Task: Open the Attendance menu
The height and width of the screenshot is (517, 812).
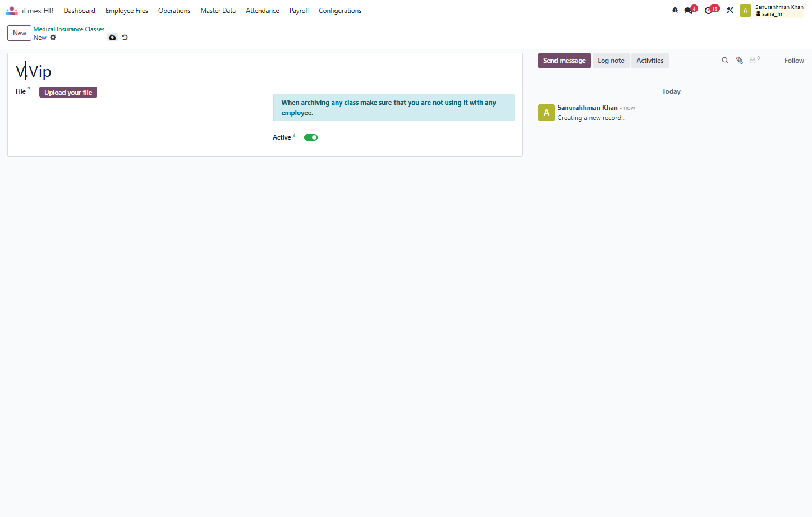Action: 263,11
